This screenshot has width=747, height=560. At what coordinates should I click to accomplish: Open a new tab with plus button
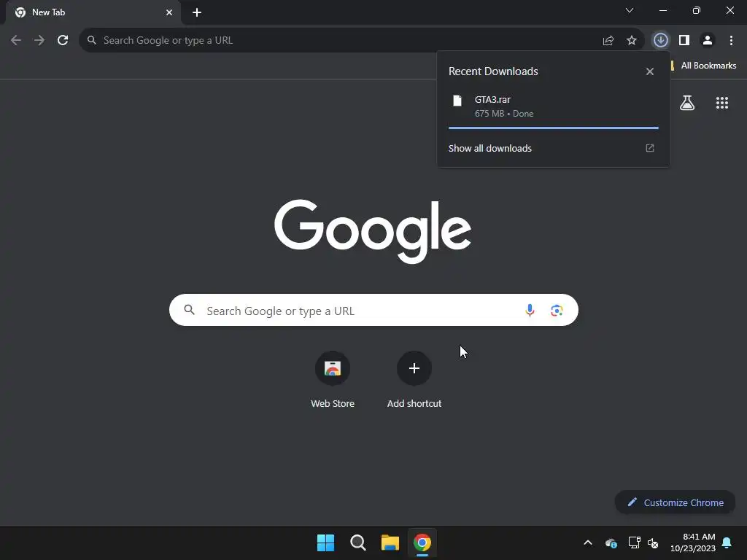pyautogui.click(x=197, y=12)
